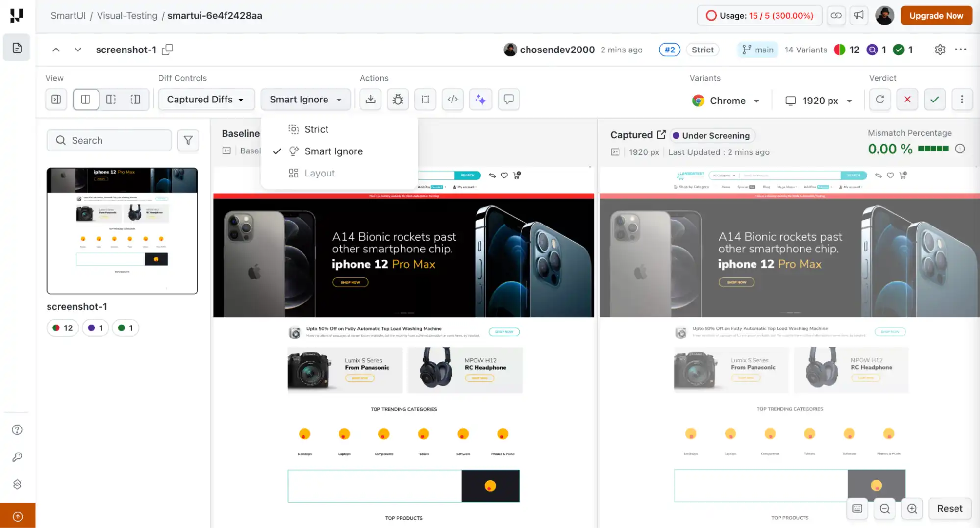This screenshot has height=528, width=980.
Task: Open the access key icon in sidebar
Action: coord(17,457)
